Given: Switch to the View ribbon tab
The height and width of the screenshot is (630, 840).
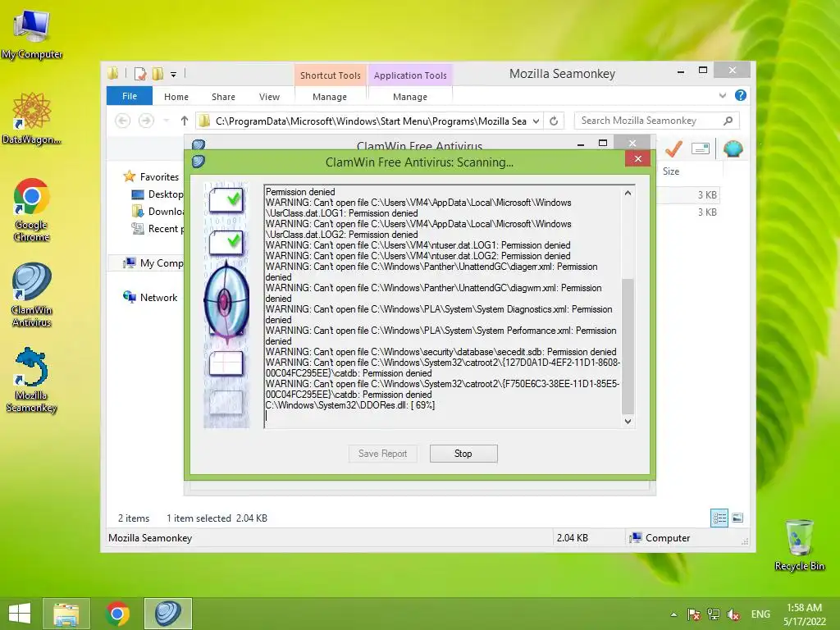Looking at the screenshot, I should 269,97.
